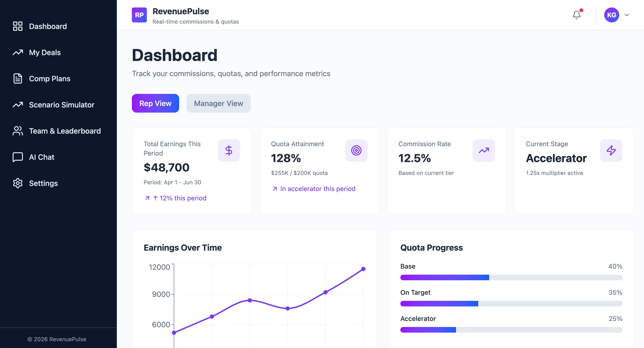
Task: Click the dollar sign icon on Total Earnings card
Action: [x=229, y=150]
